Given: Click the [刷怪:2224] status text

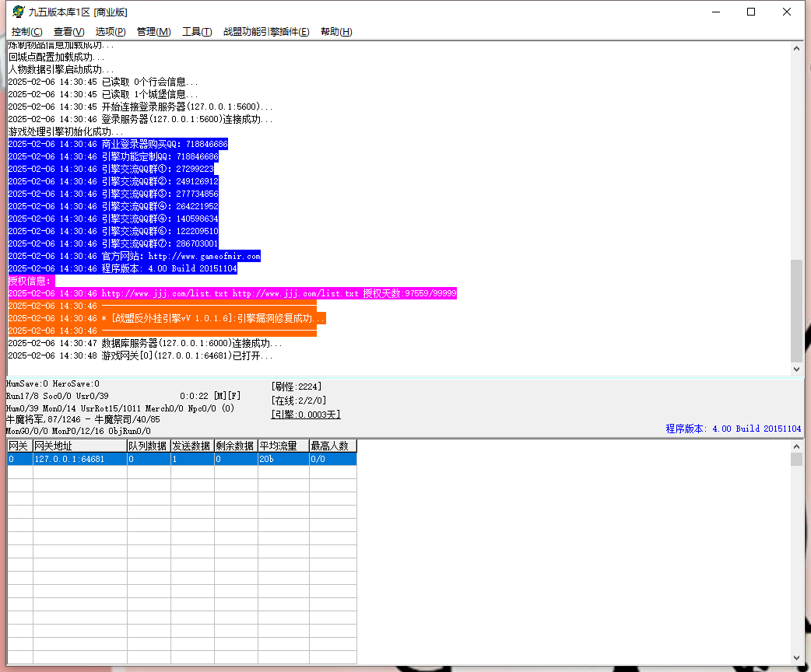Looking at the screenshot, I should pyautogui.click(x=297, y=387).
